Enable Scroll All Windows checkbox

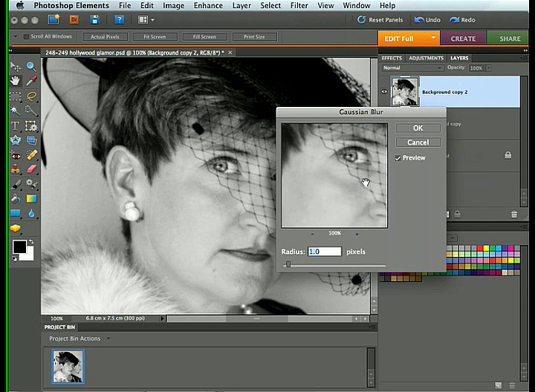pos(27,36)
